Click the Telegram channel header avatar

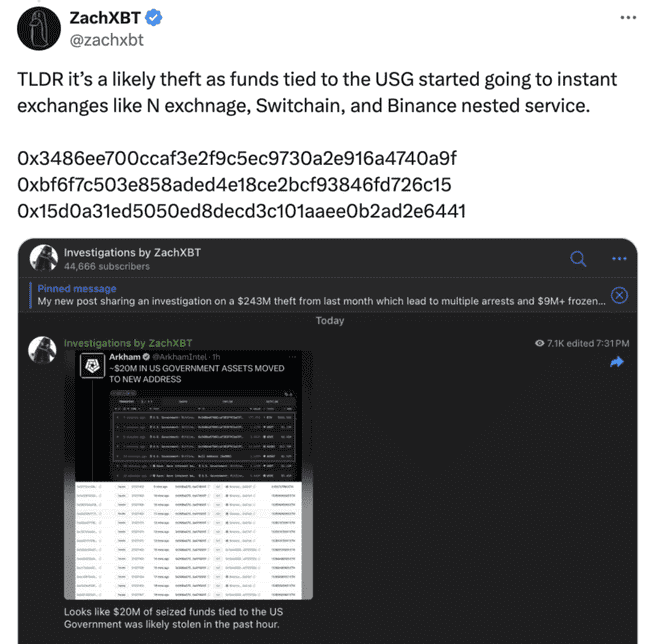click(42, 258)
